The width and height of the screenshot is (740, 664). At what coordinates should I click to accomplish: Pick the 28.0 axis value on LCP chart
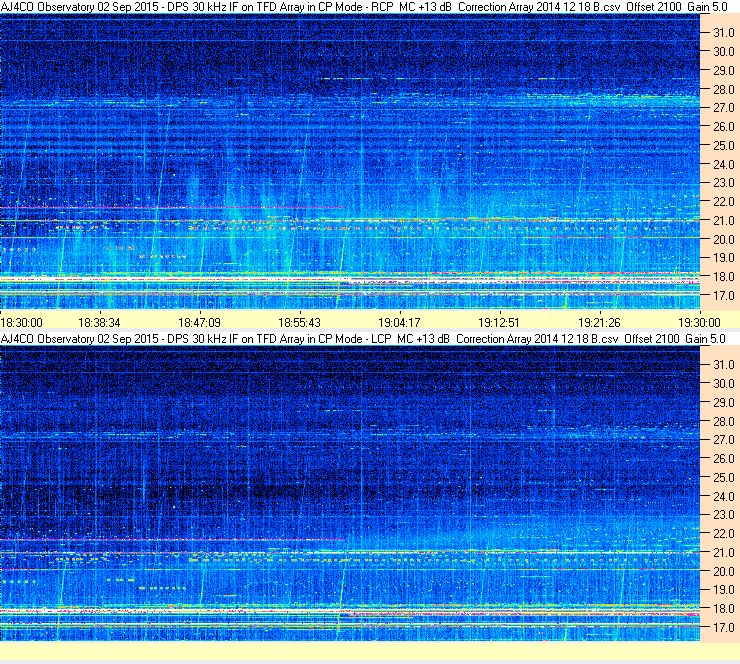click(x=723, y=421)
